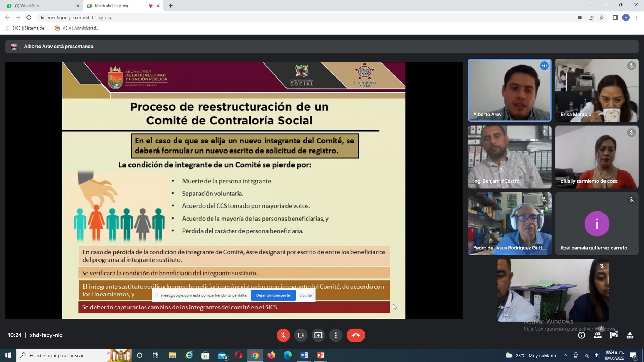
Task: Open the Meet activities icon
Action: tap(630, 335)
